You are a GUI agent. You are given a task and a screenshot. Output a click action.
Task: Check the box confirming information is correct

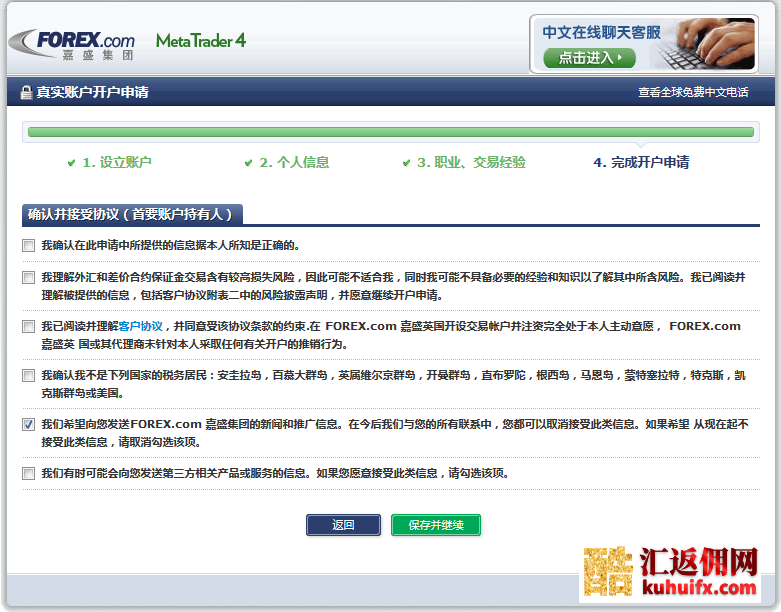point(28,245)
